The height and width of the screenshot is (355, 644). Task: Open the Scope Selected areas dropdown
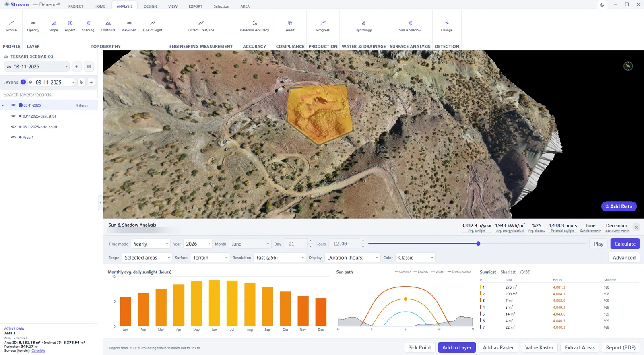(x=147, y=258)
